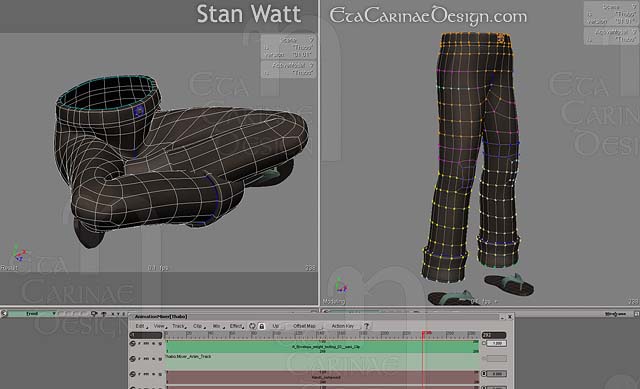Click the Up button in mixer toolbar

tap(276, 326)
